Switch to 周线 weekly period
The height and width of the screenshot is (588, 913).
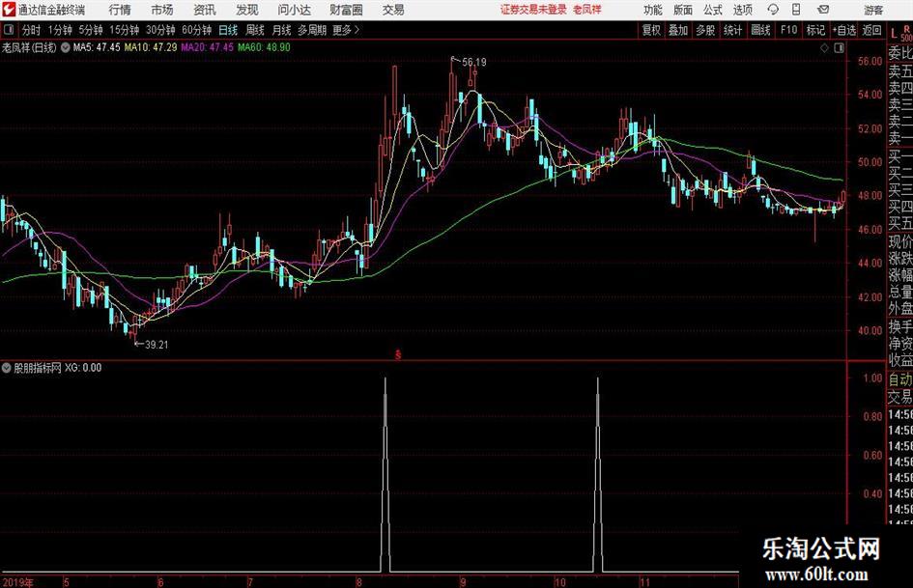click(x=255, y=30)
